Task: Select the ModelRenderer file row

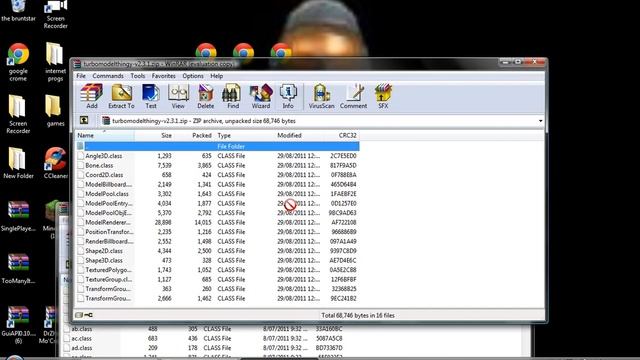Action: point(218,222)
